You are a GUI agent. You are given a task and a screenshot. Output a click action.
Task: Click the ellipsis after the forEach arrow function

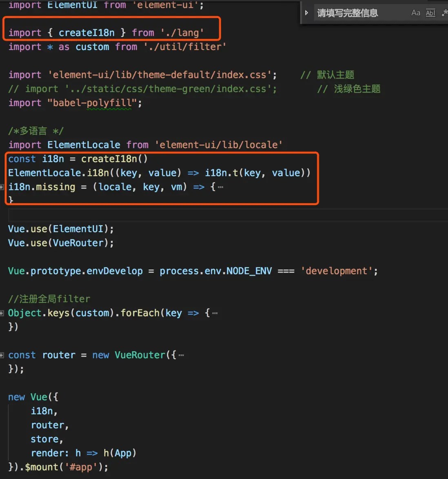coord(214,313)
